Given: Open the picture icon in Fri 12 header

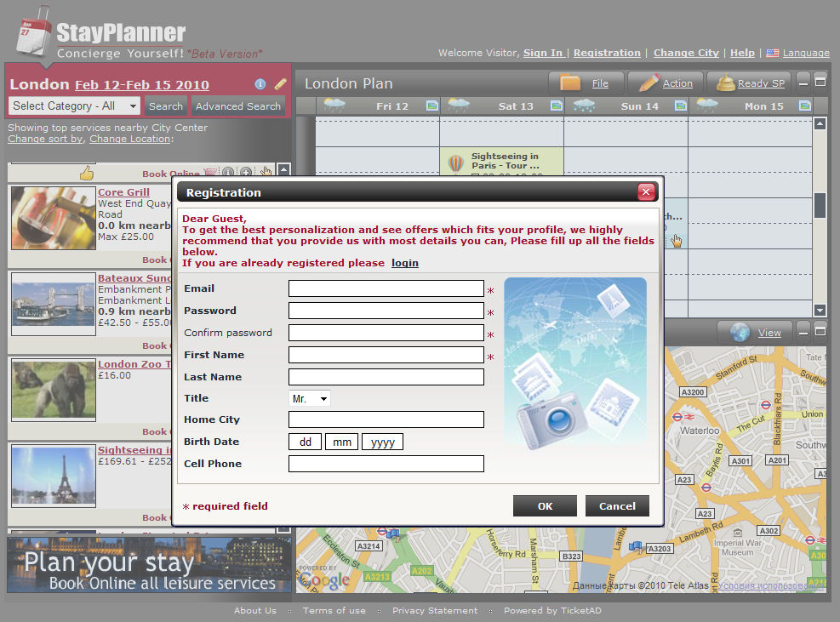Looking at the screenshot, I should click(432, 106).
